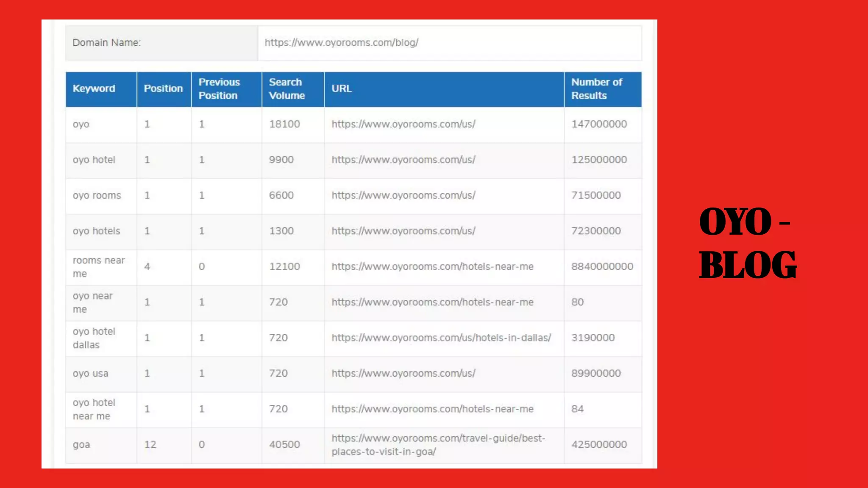868x488 pixels.
Task: Open hotels-near-me link for rooms near me
Action: coord(432,266)
